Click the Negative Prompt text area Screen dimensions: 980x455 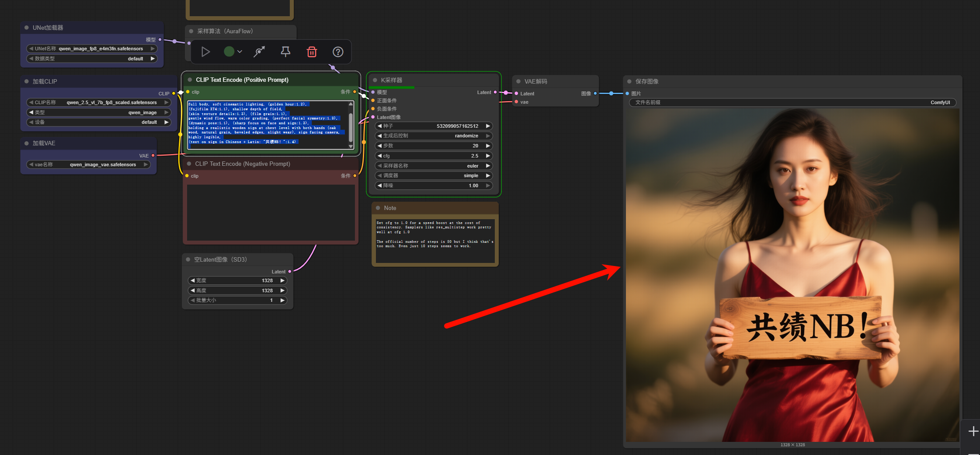(x=271, y=212)
